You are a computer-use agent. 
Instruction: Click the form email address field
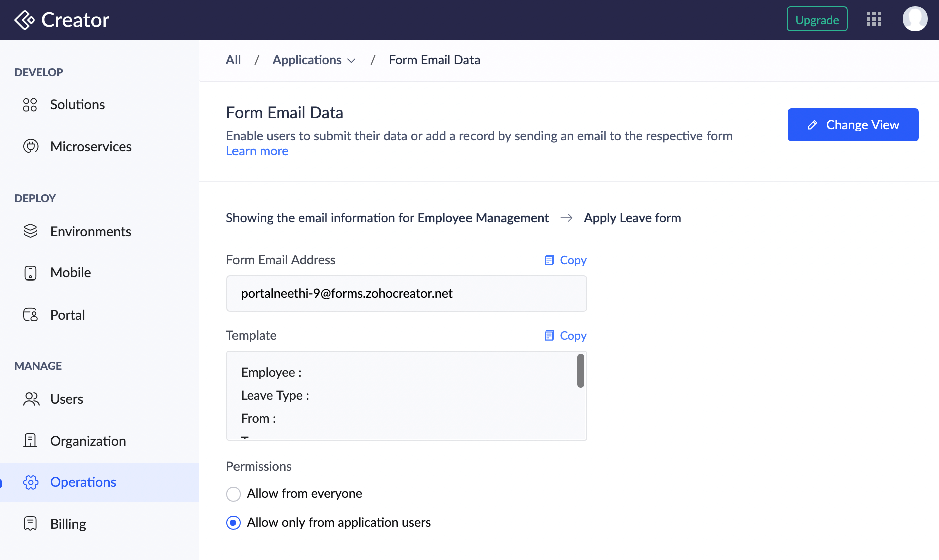[x=406, y=294]
